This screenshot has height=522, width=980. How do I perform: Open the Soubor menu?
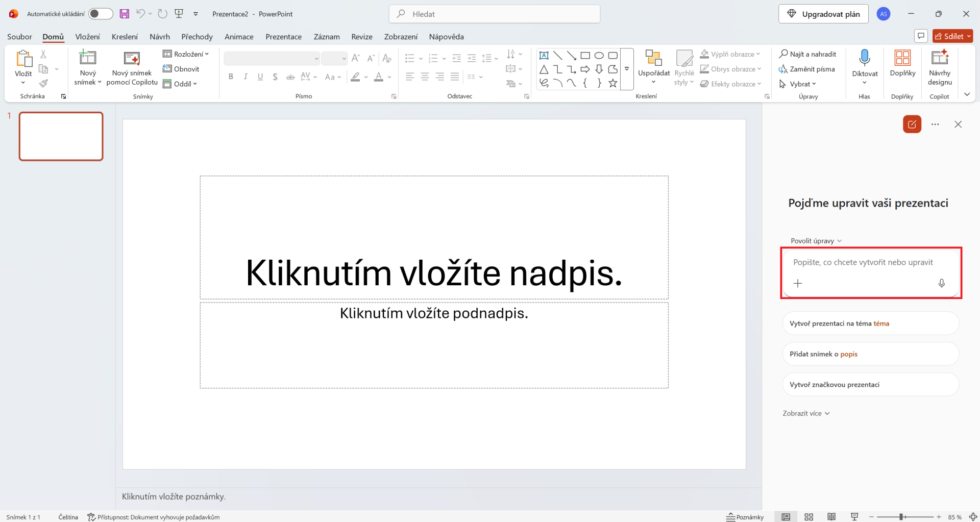click(x=19, y=37)
